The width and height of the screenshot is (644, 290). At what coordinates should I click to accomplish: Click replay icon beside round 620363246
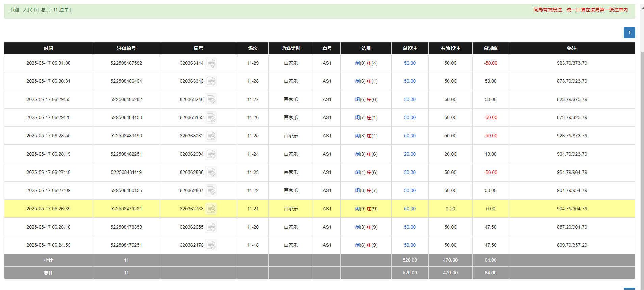coord(211,100)
